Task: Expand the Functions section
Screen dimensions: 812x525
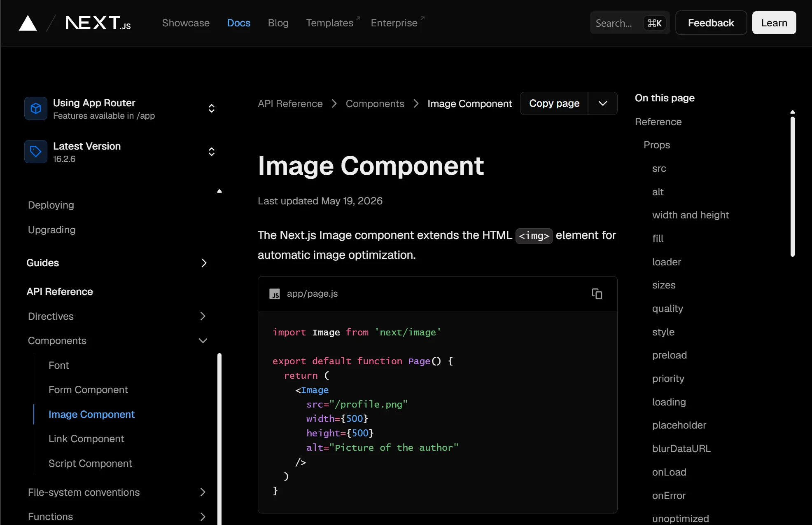Action: [x=117, y=517]
